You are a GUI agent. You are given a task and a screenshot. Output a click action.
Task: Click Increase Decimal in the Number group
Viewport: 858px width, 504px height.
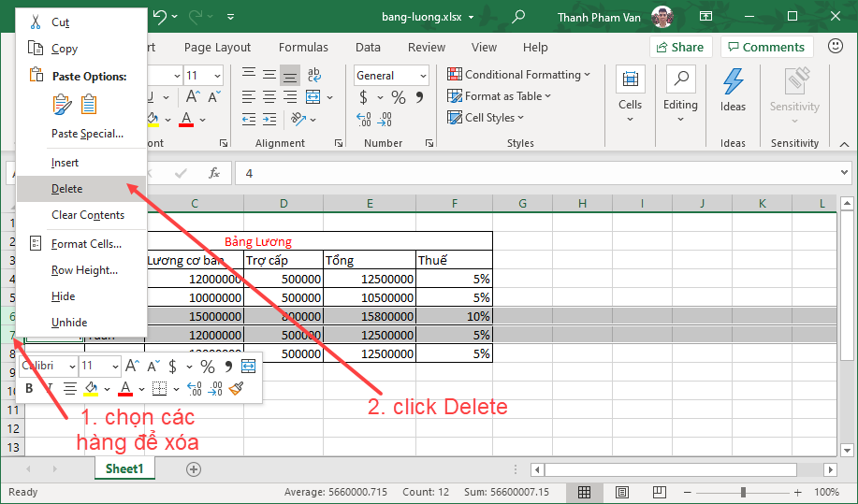(x=363, y=119)
